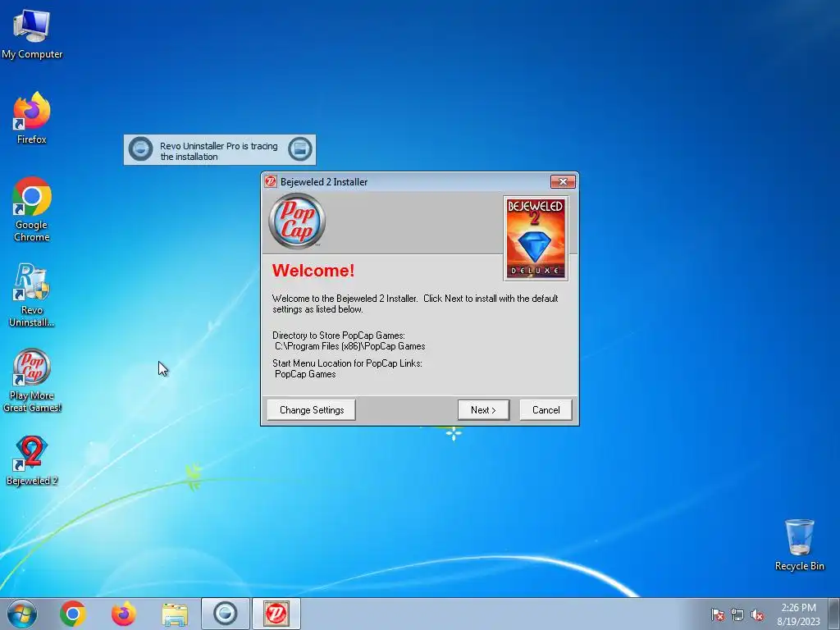Select the Firefox desktop shortcut
Screen dimensions: 840x630
tap(32, 118)
